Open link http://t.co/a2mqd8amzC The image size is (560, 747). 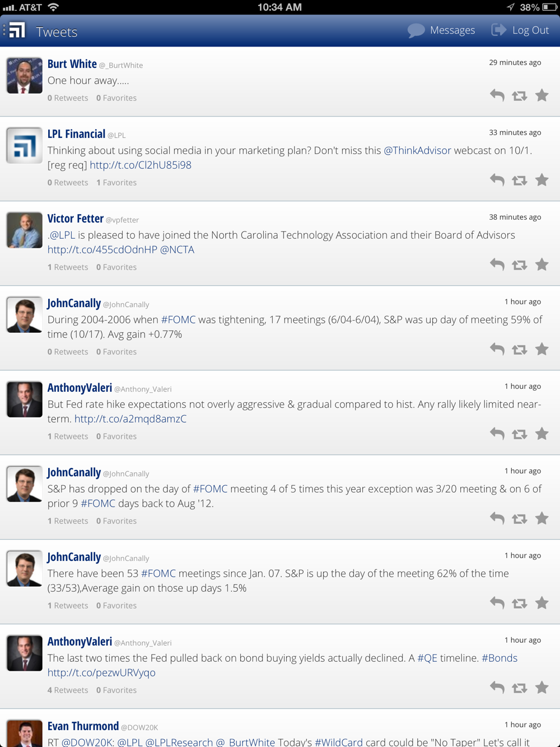click(130, 419)
